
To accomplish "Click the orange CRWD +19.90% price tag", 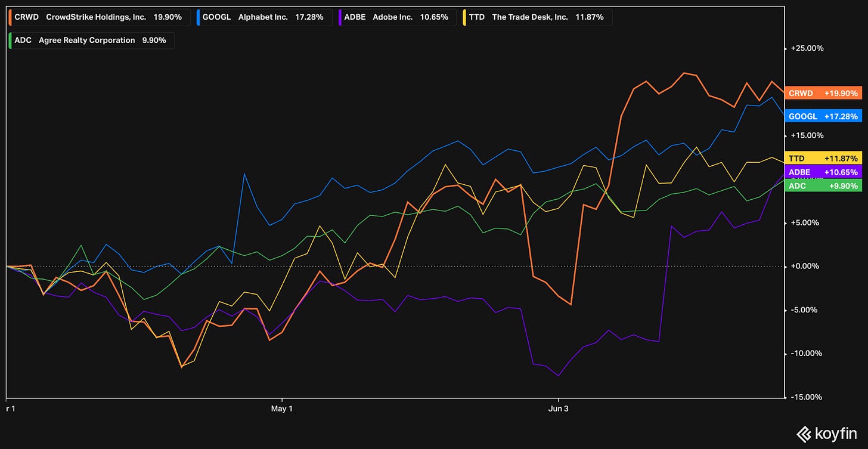I will click(823, 93).
